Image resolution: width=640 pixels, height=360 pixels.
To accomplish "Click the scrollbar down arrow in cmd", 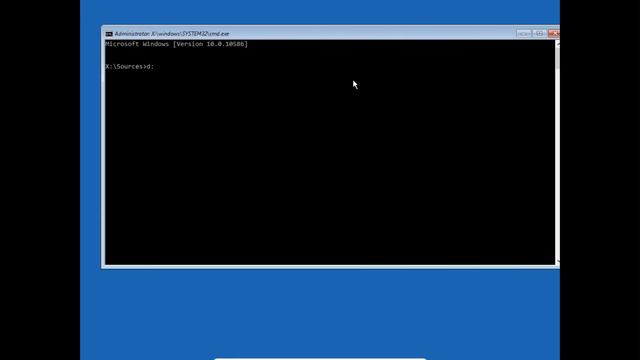I will (557, 261).
